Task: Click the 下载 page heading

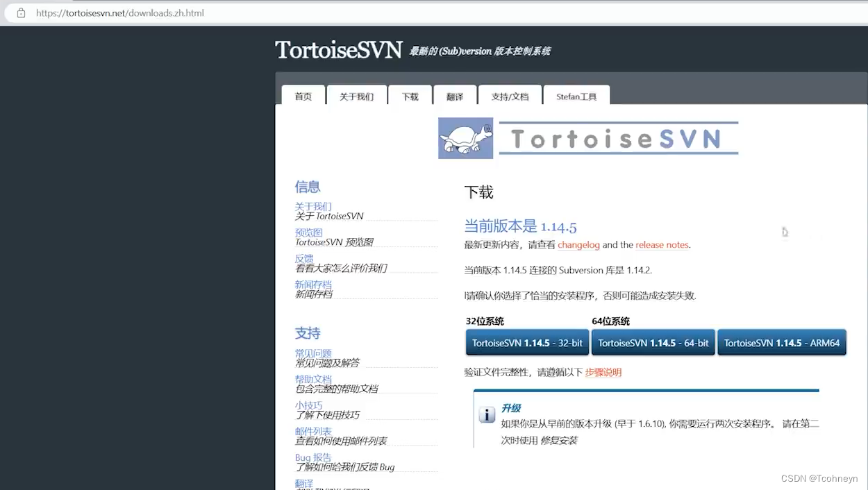Action: pyautogui.click(x=478, y=192)
